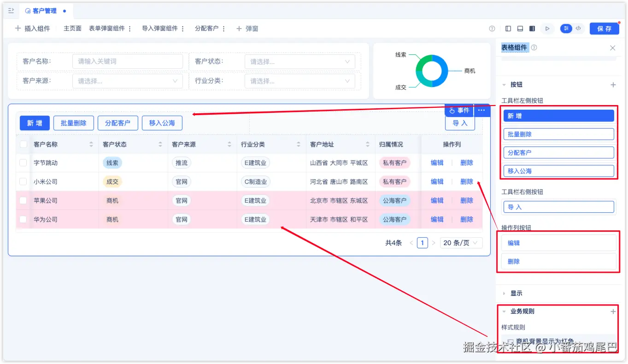Click the 移入公海 button in table toolbar
Screen dimensions: 628x364
click(x=162, y=123)
